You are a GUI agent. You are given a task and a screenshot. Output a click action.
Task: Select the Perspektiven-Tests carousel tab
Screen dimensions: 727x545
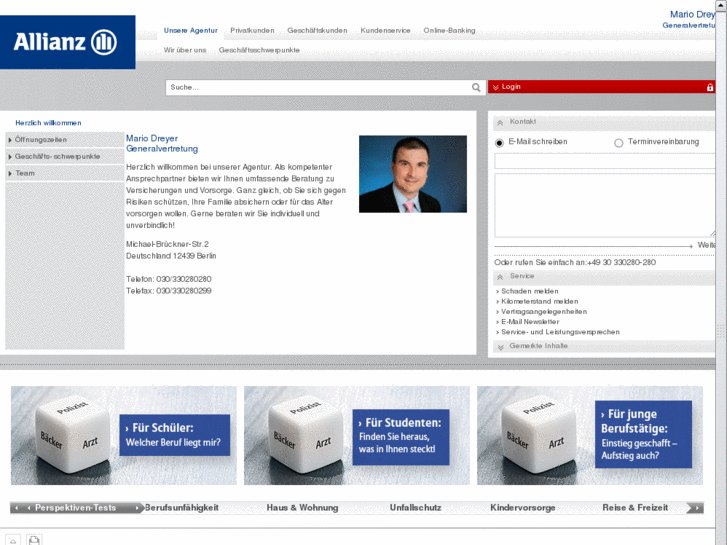click(x=76, y=508)
